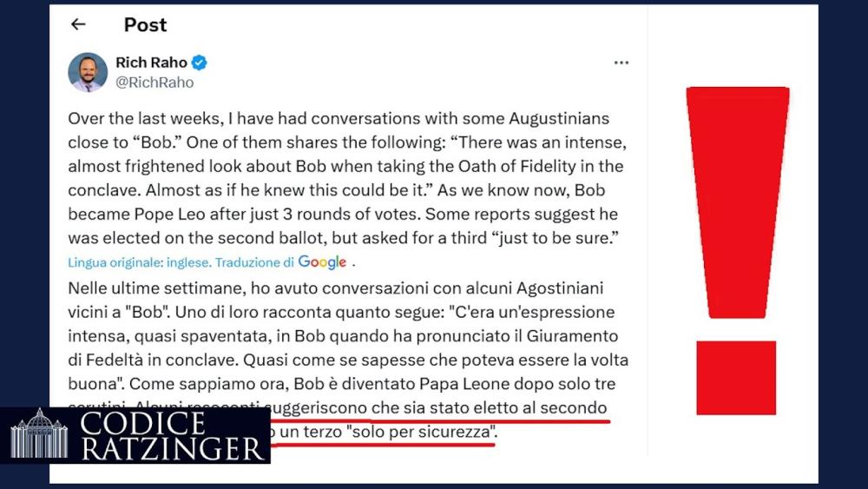Click the Rich Raho display name
Screen dimensions: 868x489
[x=151, y=63]
